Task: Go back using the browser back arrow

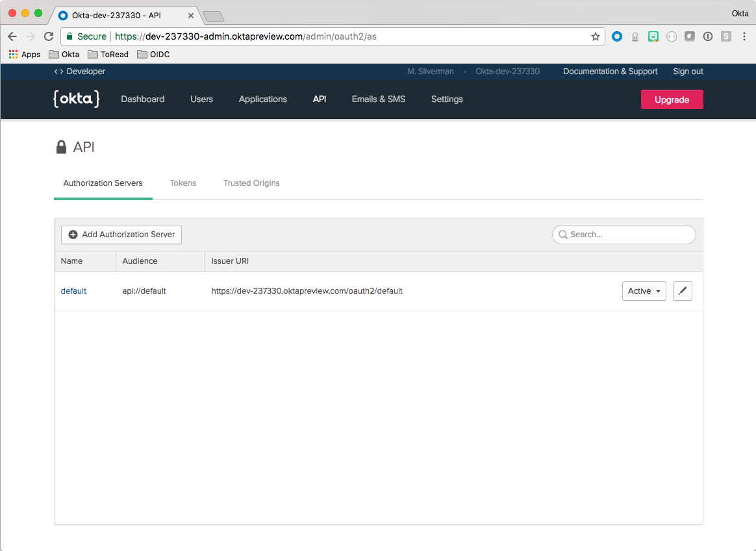Action: [12, 36]
